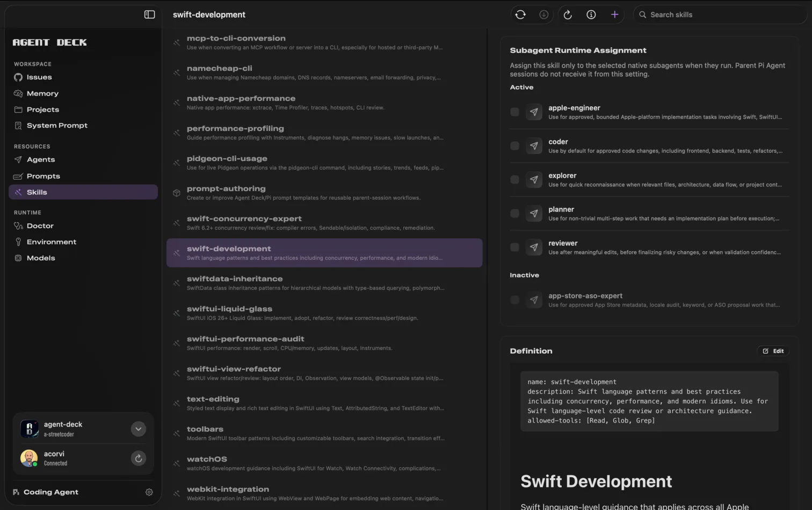Screen dimensions: 812x510
Task: Open the swift-concurrency-expert skill
Action: pyautogui.click(x=324, y=223)
